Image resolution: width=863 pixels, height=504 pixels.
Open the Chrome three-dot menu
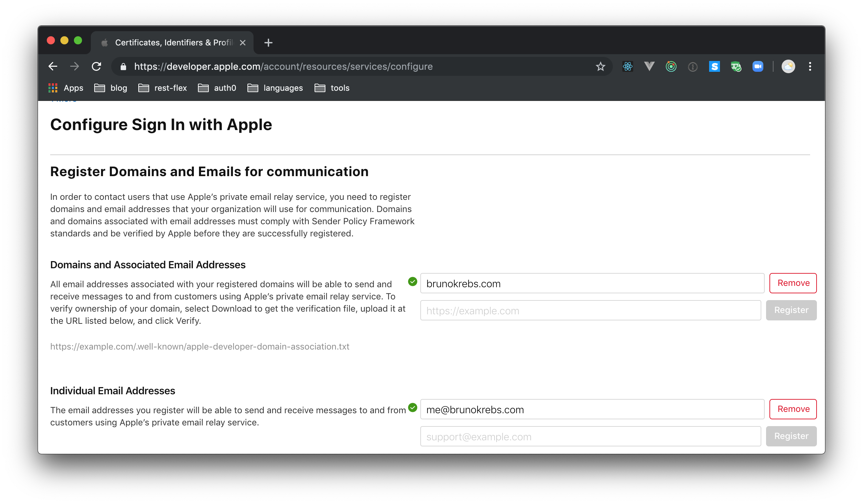click(x=810, y=66)
